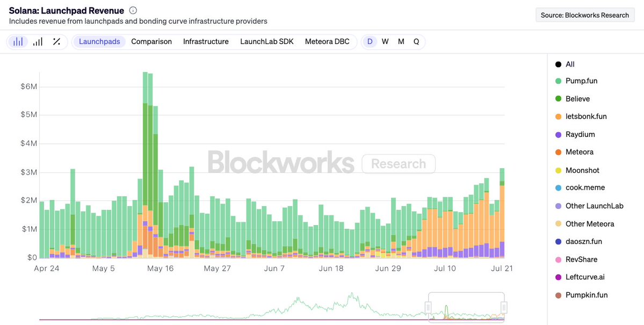
Task: Open the Comparison tab
Action: (x=151, y=41)
